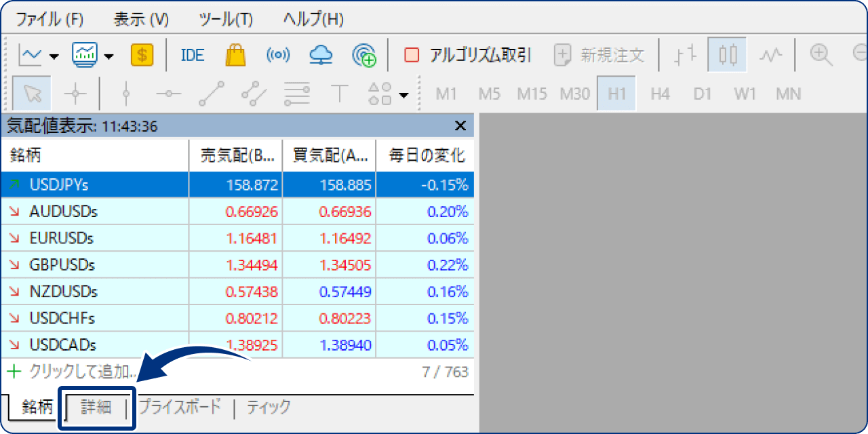The width and height of the screenshot is (868, 434).
Task: Open the Market with the shopping bag icon
Action: (235, 54)
